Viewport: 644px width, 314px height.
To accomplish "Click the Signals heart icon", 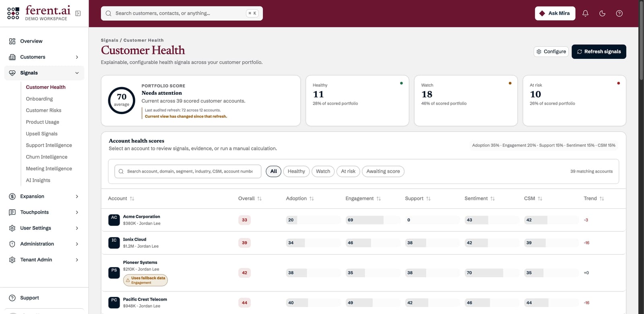I will pyautogui.click(x=12, y=73).
